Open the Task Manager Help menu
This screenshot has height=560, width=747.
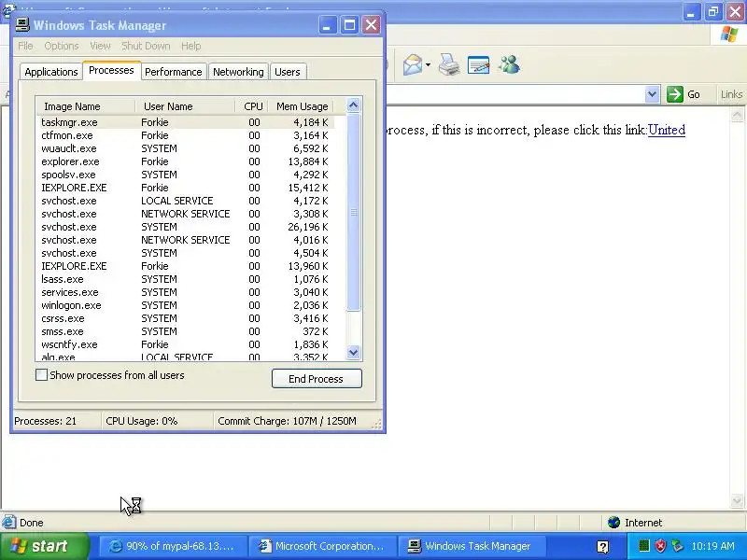coord(191,46)
